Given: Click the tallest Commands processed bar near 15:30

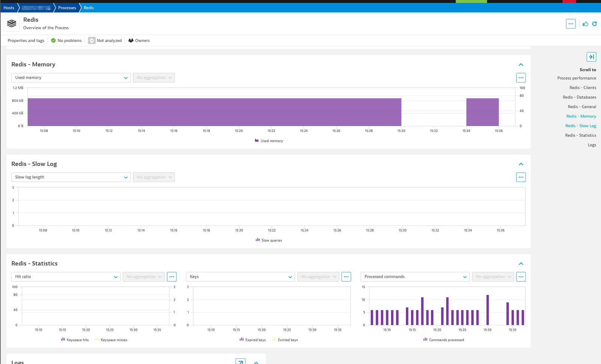Looking at the screenshot, I should coord(488,310).
